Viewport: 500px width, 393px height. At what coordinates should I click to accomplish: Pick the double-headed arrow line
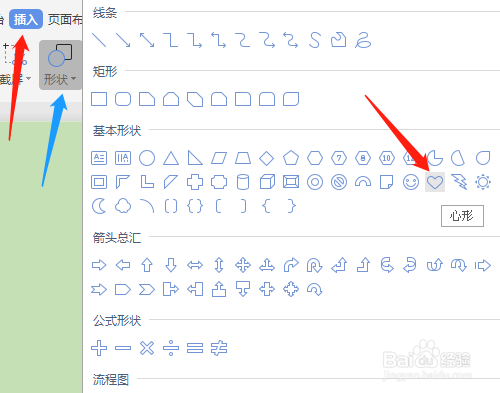147,40
